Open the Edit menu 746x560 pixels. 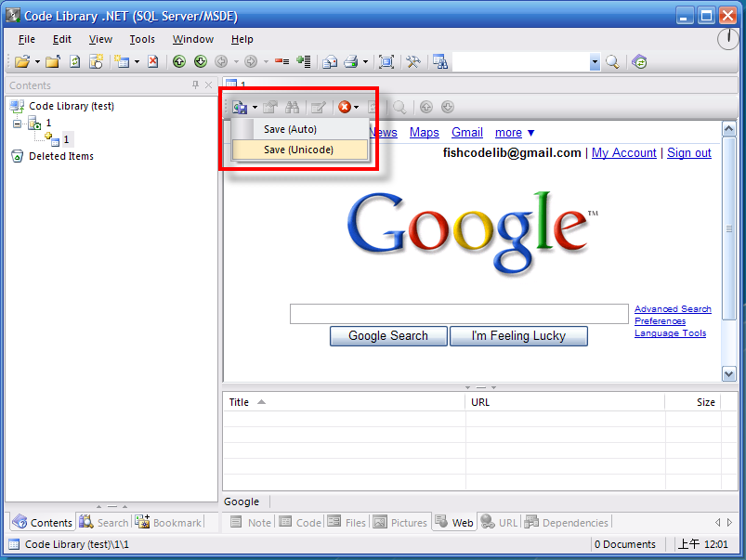(x=62, y=39)
